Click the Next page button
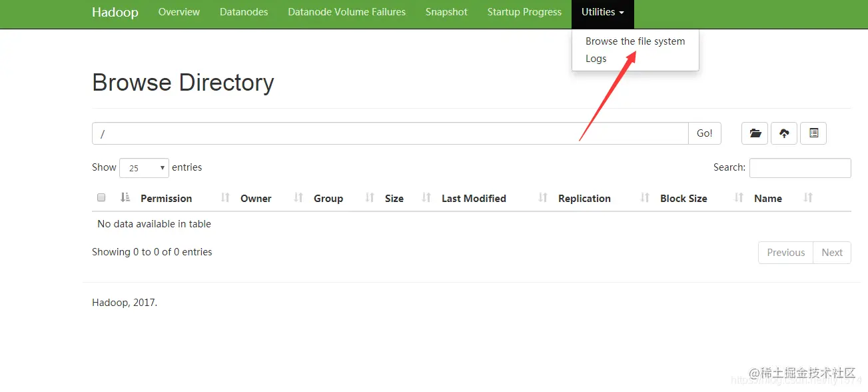868x392 pixels. click(x=832, y=253)
